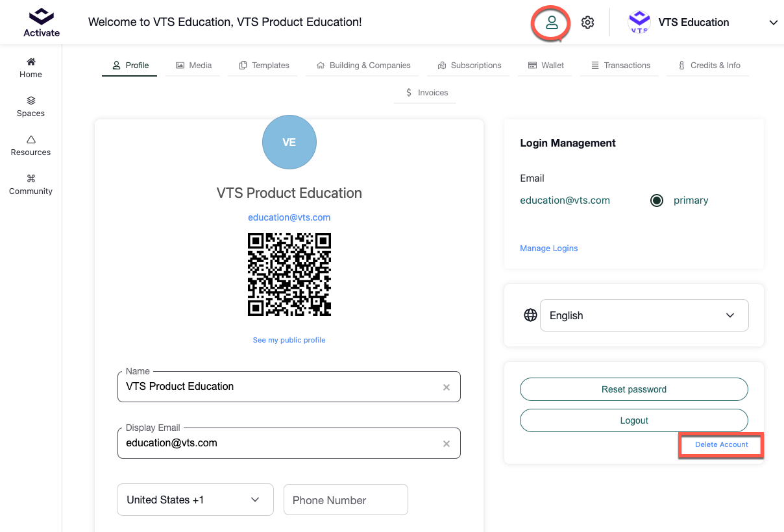
Task: Switch to the Profile tab
Action: (x=130, y=66)
